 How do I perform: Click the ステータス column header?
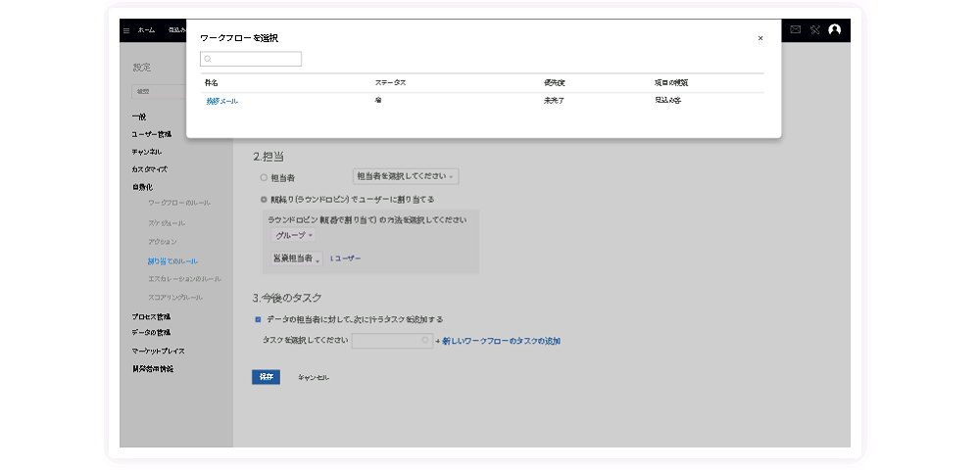pos(391,82)
